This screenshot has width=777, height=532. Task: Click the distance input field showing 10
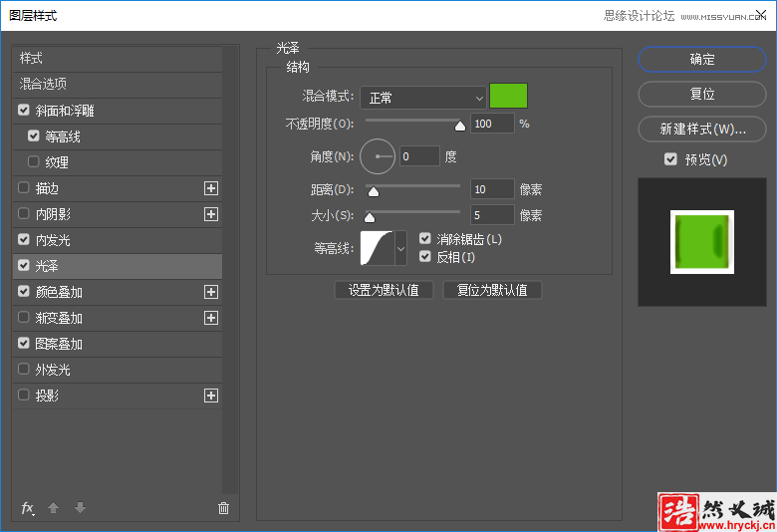pos(492,189)
